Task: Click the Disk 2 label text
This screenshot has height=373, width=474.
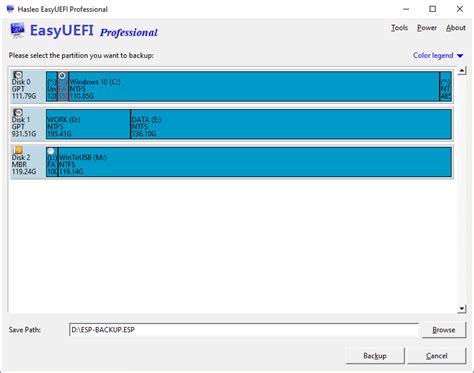Action: (21, 157)
